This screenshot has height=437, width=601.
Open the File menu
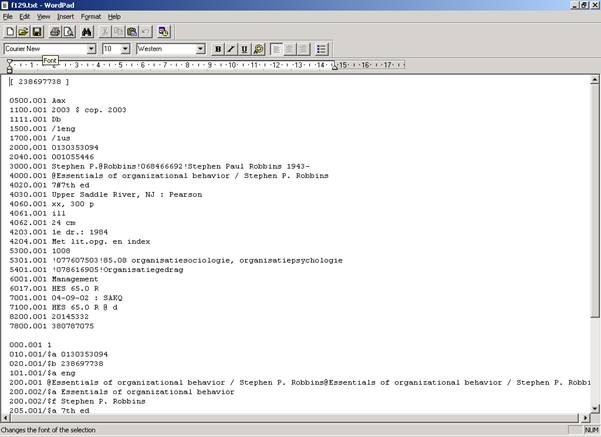tap(8, 16)
